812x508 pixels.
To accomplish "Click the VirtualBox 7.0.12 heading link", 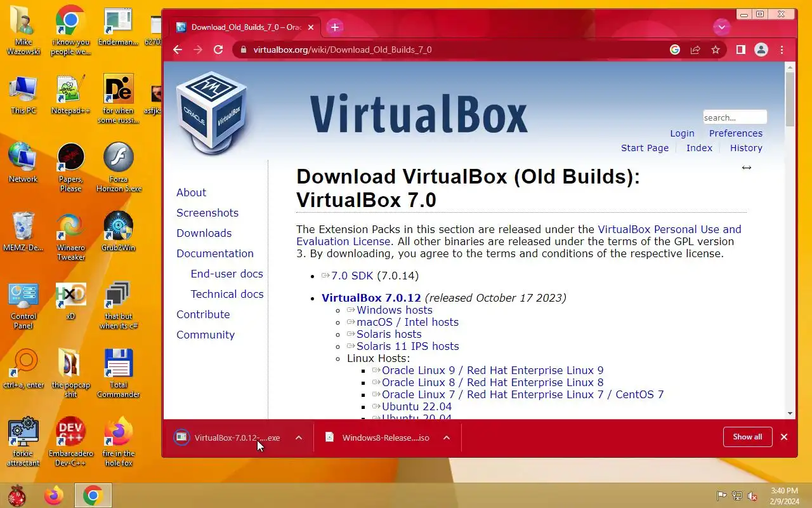I will [x=371, y=298].
